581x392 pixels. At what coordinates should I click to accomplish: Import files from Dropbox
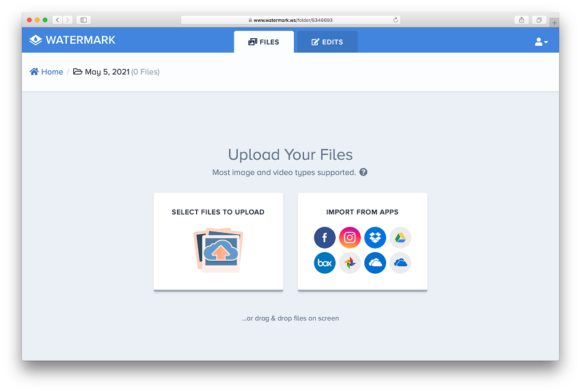(375, 237)
